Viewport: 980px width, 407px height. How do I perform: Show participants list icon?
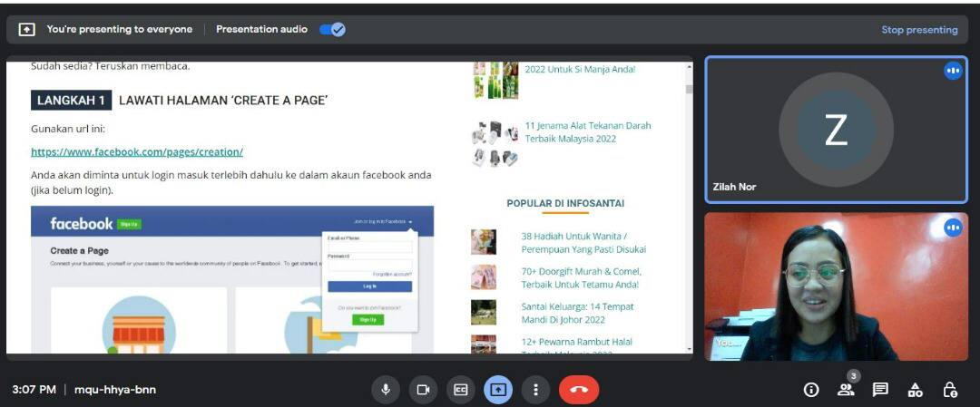pyautogui.click(x=846, y=390)
